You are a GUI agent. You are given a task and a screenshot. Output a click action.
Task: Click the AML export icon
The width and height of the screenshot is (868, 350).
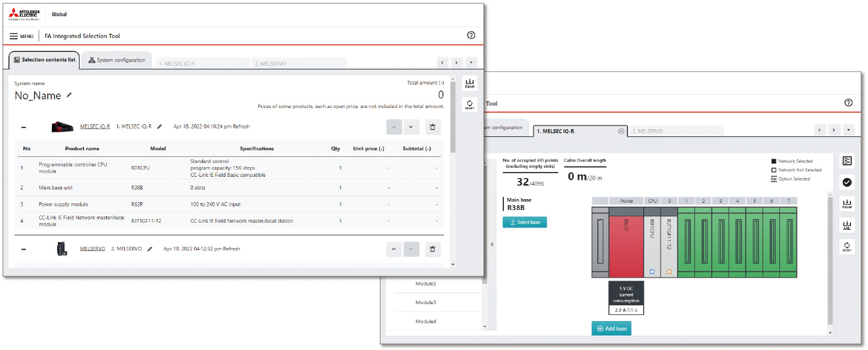(x=847, y=225)
